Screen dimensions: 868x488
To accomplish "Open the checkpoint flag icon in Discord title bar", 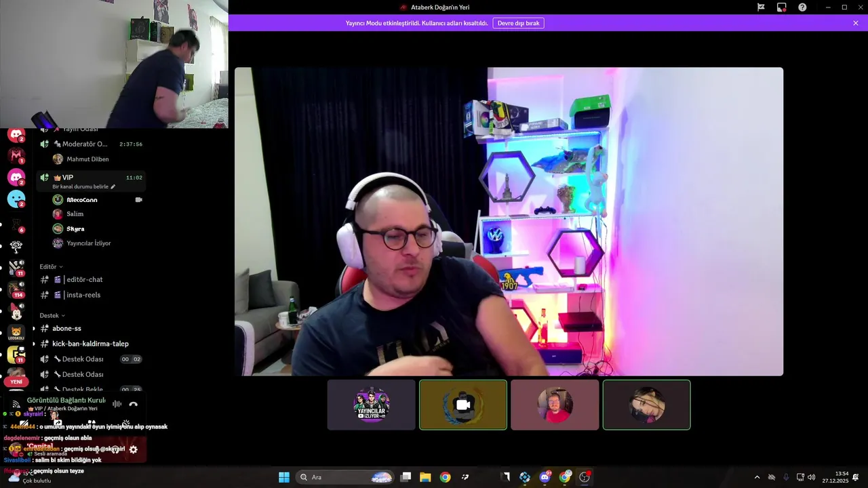I will pos(761,7).
